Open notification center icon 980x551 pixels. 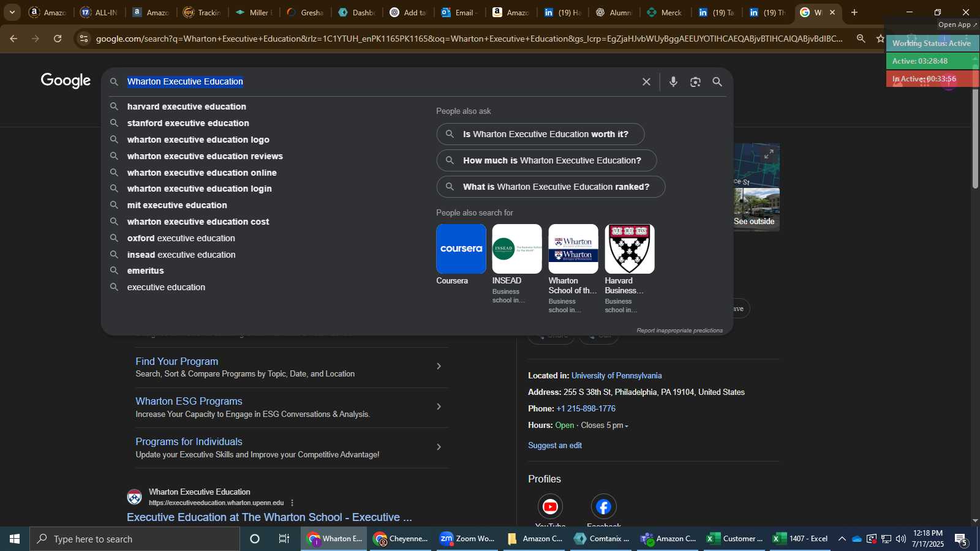pyautogui.click(x=960, y=539)
